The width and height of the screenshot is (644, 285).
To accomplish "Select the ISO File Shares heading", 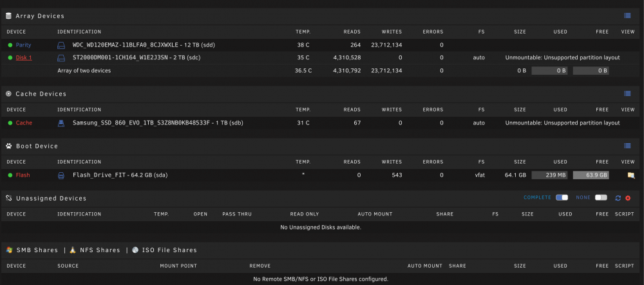I will point(169,250).
